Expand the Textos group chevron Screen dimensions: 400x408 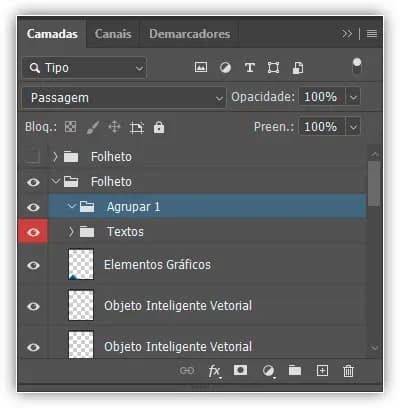click(71, 231)
